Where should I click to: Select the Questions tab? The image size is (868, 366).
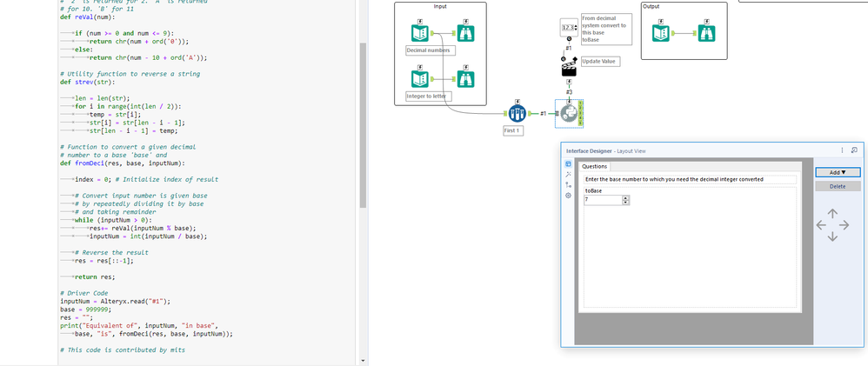(595, 166)
